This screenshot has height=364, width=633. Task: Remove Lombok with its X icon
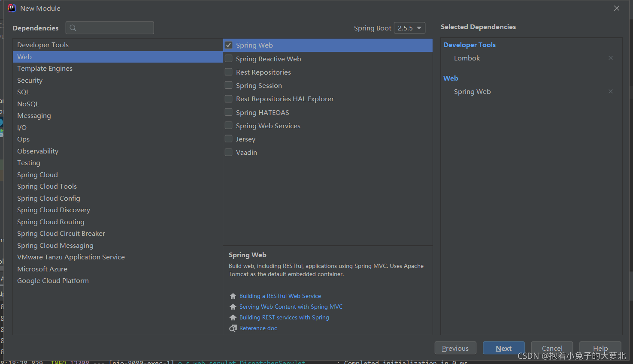(611, 58)
